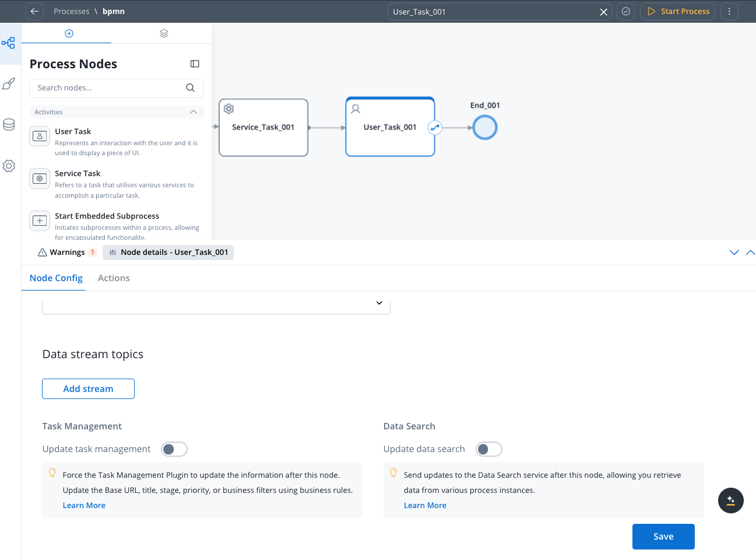Enable Update data search toggle
This screenshot has width=756, height=560.
point(488,449)
